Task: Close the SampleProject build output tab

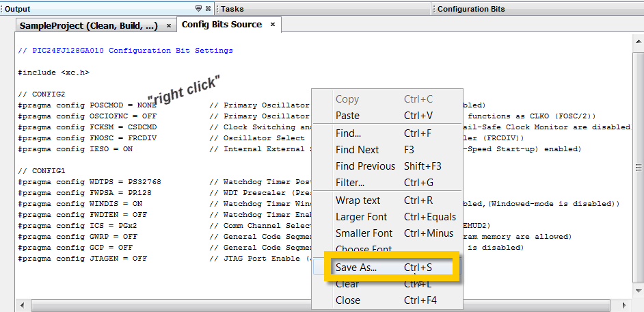Action: [169, 25]
